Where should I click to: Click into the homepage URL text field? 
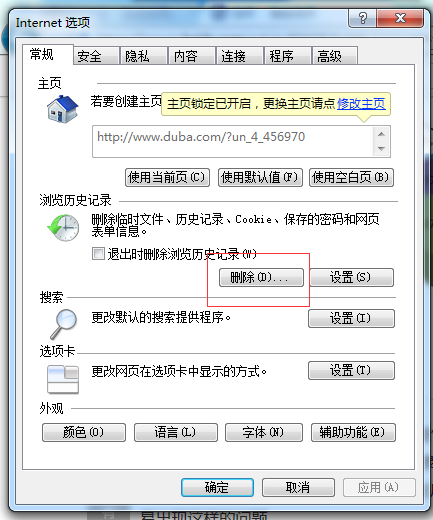pyautogui.click(x=233, y=141)
